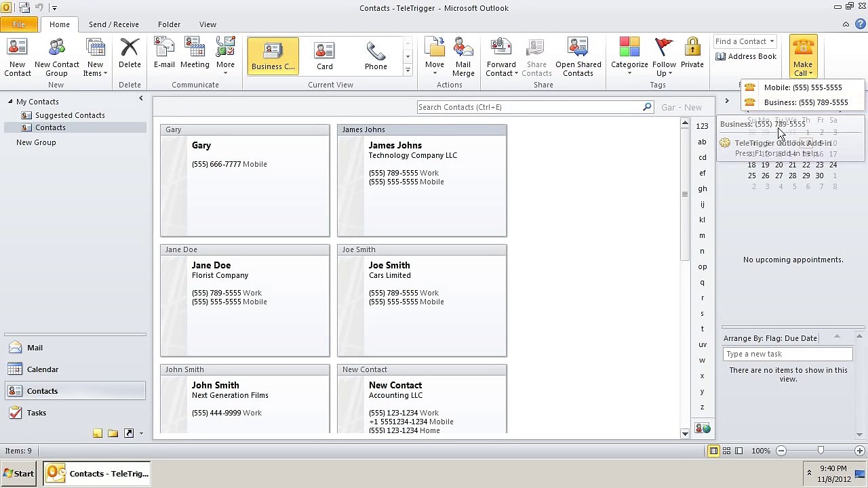Create a New Contact from the ribbon
The image size is (868, 488).
coord(18,57)
